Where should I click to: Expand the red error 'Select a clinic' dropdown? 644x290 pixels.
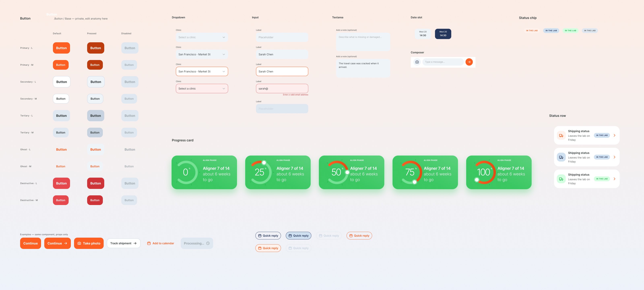[202, 89]
